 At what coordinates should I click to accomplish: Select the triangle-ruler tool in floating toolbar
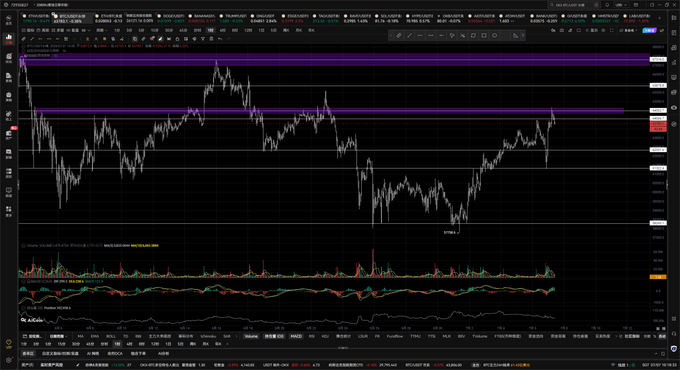tap(516, 35)
